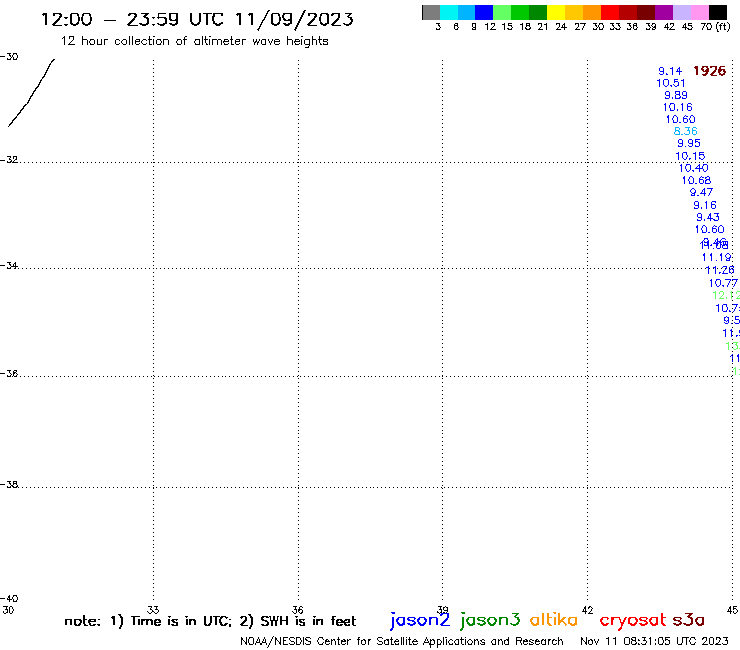Click the wave height reading 10.16

pos(678,107)
